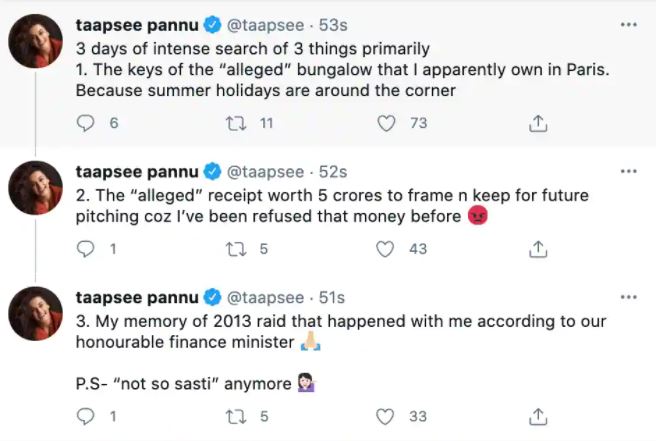Reply to the 5 crores receipt tweet
This screenshot has height=441, width=663.
pyautogui.click(x=86, y=249)
